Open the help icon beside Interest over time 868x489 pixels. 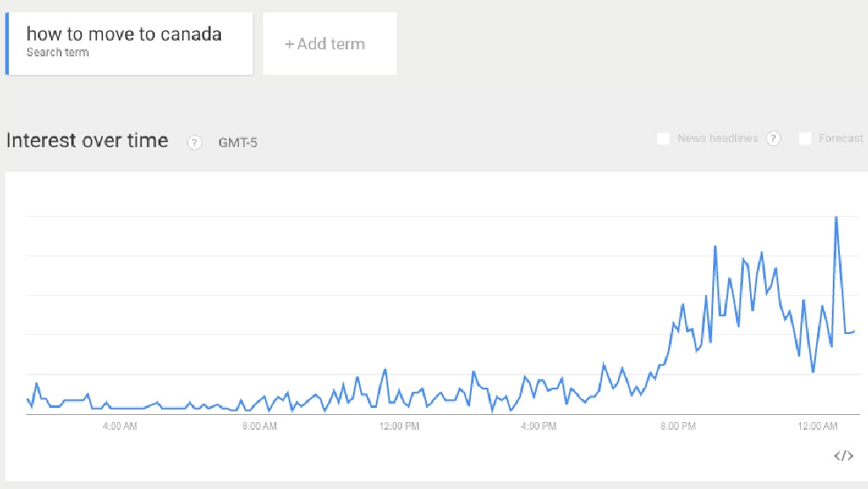(x=195, y=143)
